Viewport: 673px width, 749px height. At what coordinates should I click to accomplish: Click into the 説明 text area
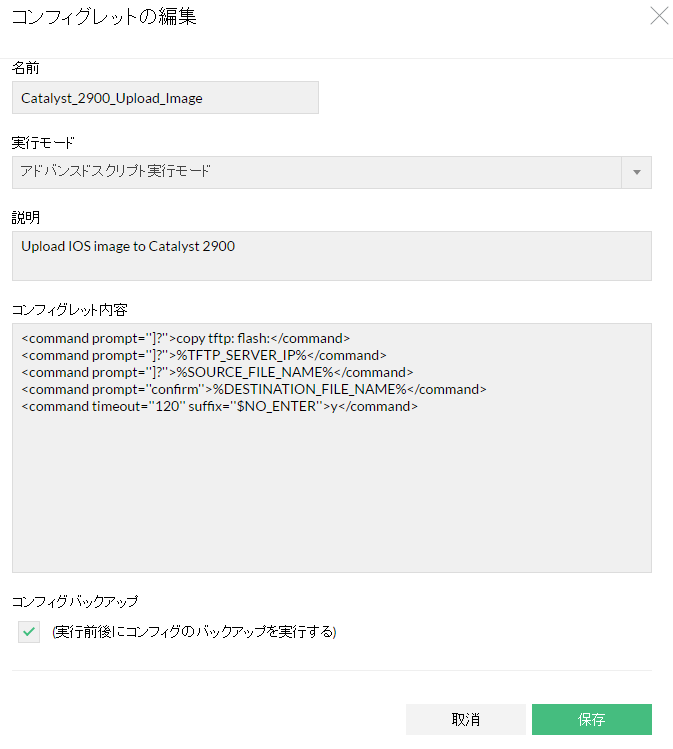[331, 256]
